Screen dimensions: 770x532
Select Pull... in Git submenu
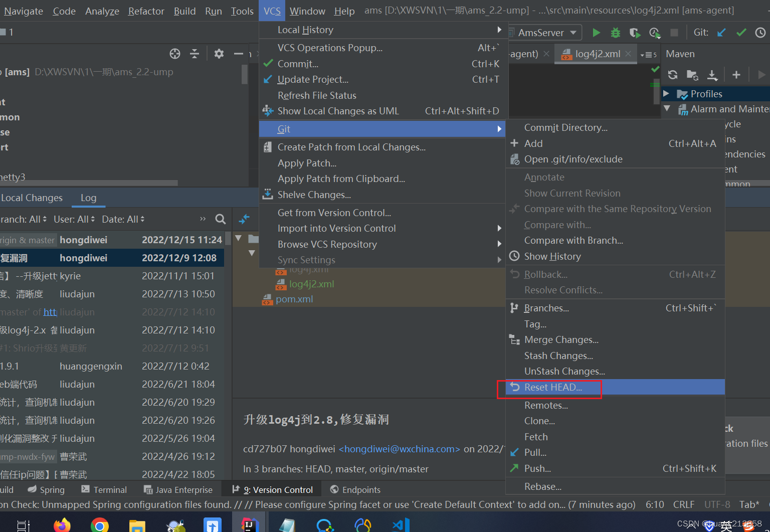(615, 452)
